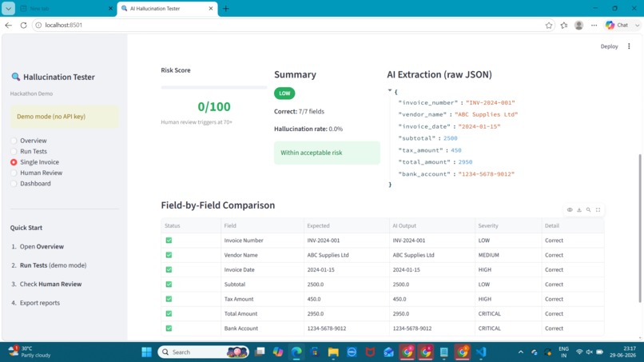Open Wi-Fi network tray icon
This screenshot has height=362, width=644.
[579, 352]
